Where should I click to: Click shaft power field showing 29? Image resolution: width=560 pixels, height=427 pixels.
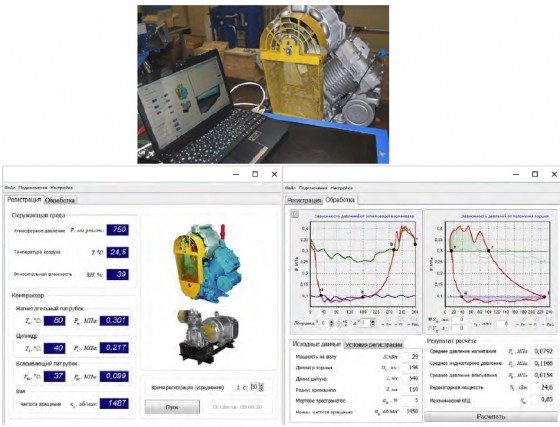tap(411, 356)
